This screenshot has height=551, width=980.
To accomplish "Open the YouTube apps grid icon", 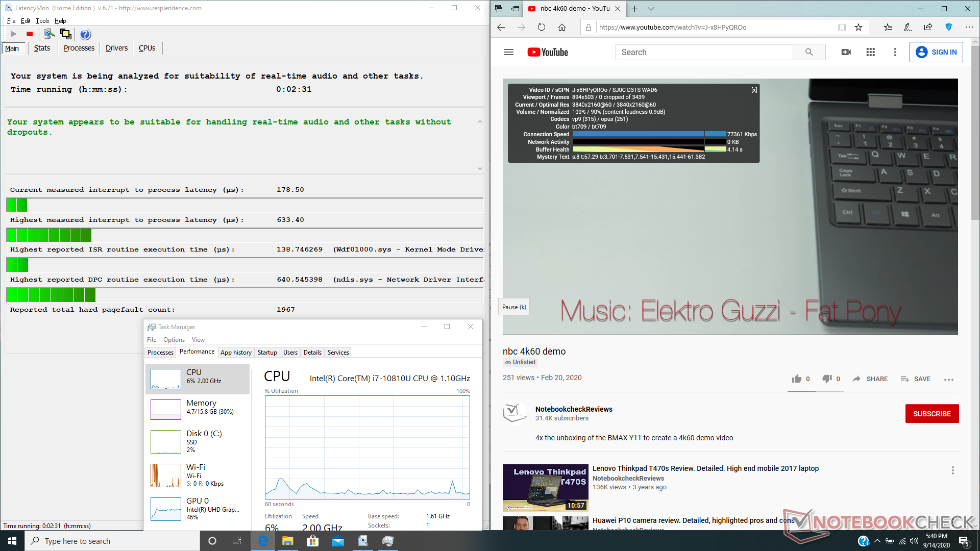I will 871,52.
